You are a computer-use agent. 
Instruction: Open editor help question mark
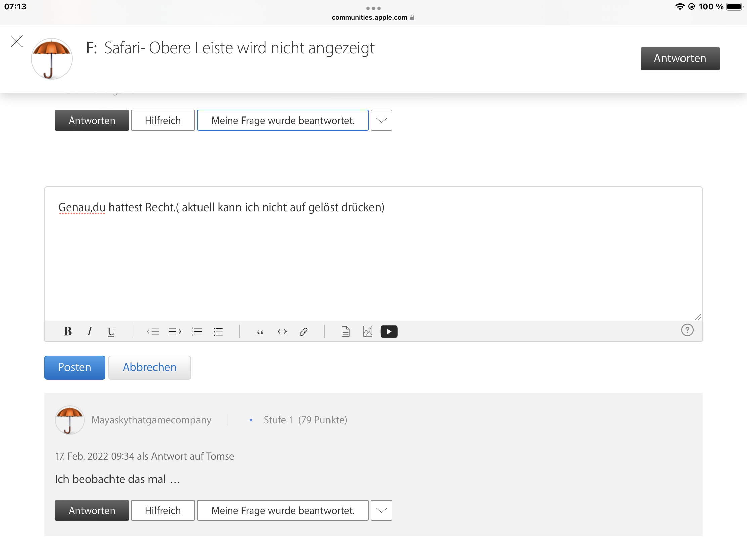(x=687, y=330)
